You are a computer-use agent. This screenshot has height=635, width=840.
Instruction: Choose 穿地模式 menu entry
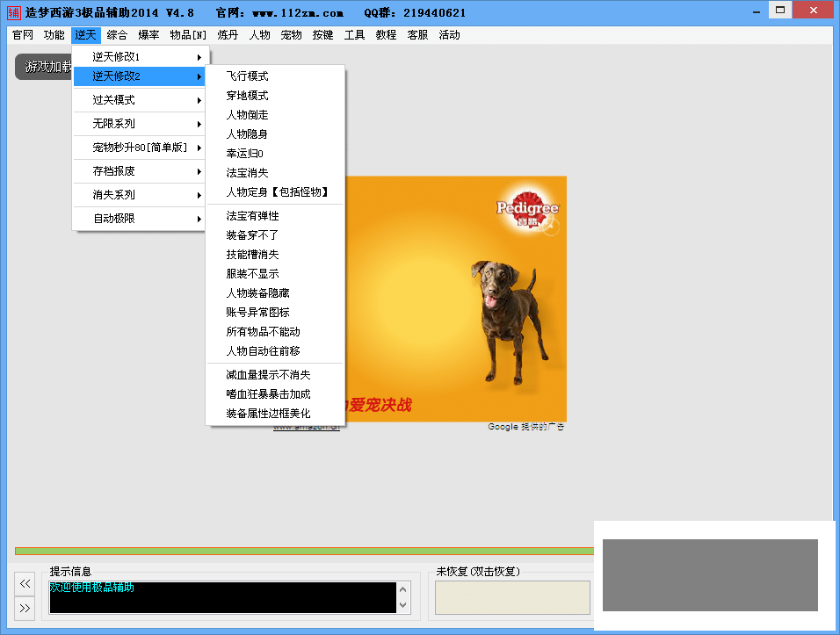click(x=247, y=96)
